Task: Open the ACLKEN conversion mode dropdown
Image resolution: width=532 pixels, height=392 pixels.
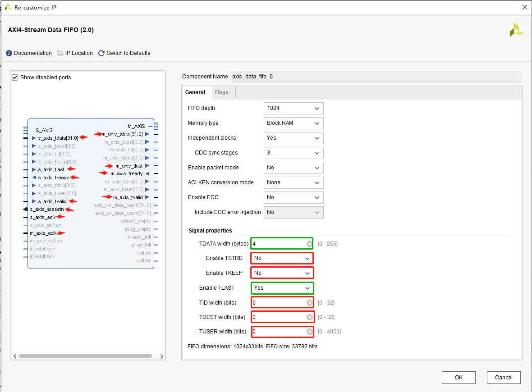Action: [x=294, y=182]
